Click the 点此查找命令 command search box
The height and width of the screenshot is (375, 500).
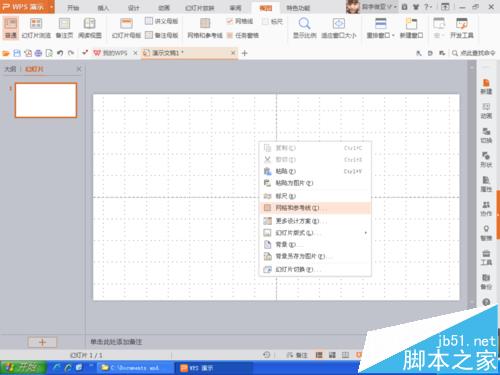473,53
